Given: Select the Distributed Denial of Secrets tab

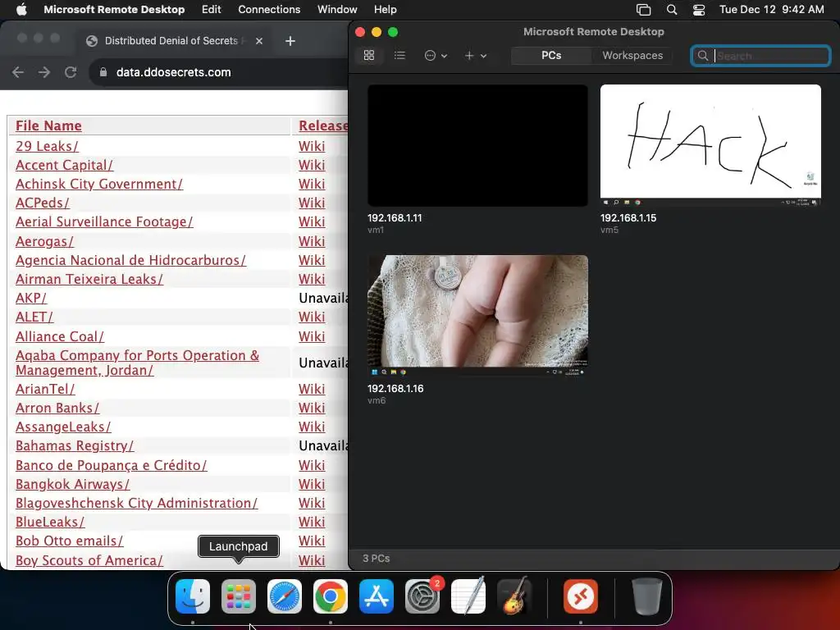Looking at the screenshot, I should (174, 41).
